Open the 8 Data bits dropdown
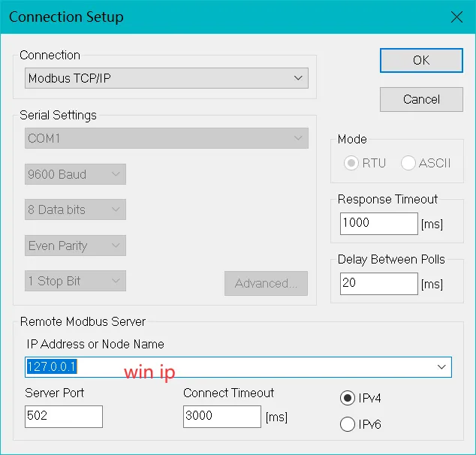Image resolution: width=476 pixels, height=455 pixels. tap(75, 209)
